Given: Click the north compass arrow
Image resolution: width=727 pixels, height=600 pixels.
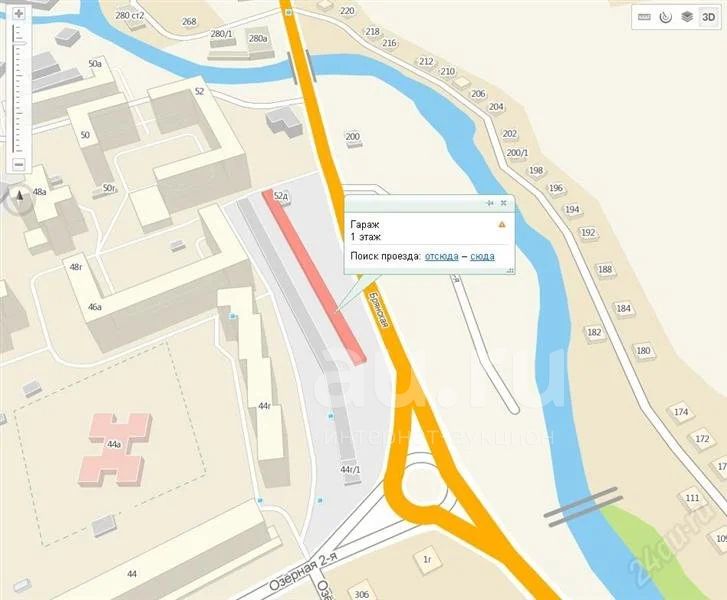Looking at the screenshot, I should 19,196.
